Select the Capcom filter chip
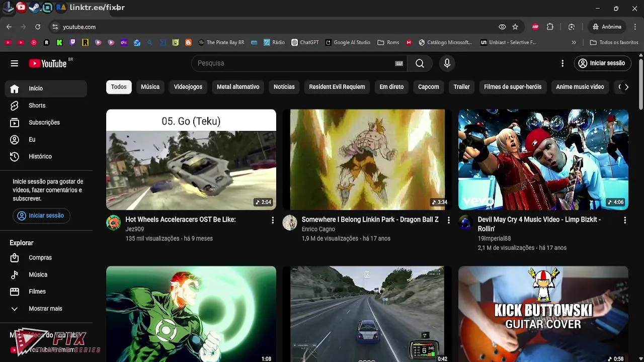644x362 pixels. click(x=429, y=87)
